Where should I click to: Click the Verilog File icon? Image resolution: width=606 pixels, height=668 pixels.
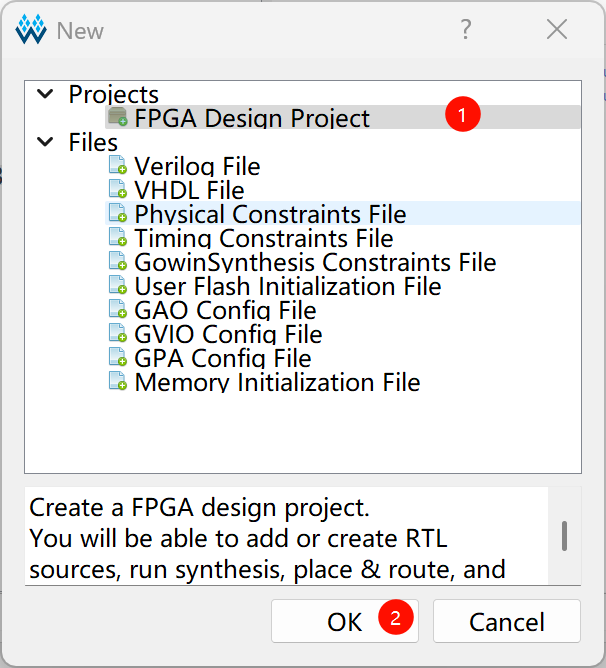coord(118,165)
